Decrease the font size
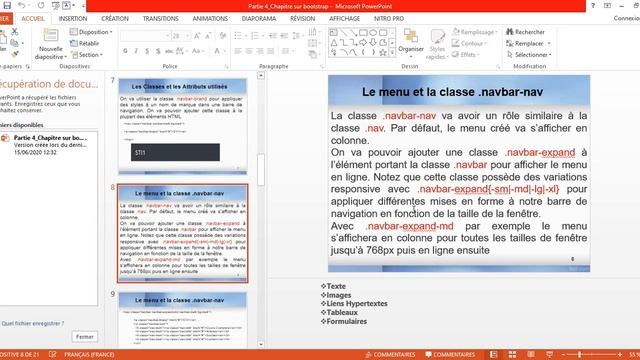Viewport: 640px width, 360px height. (208, 36)
